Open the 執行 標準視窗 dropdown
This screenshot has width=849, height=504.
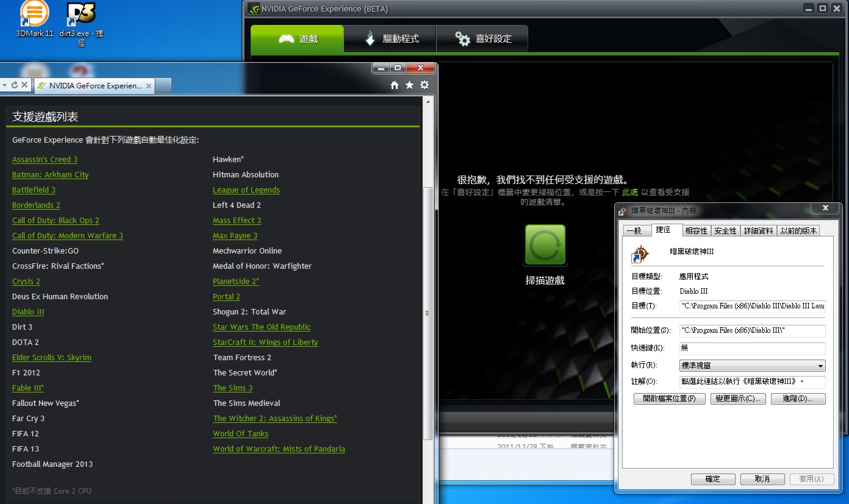tap(752, 366)
